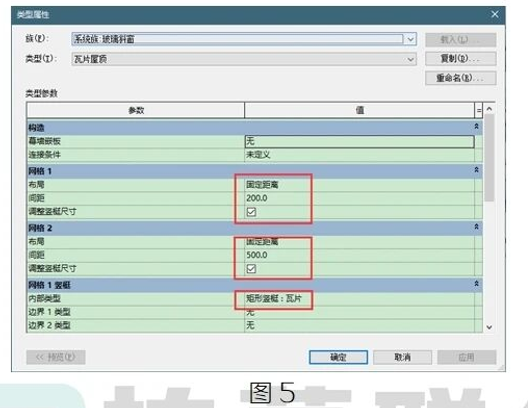This screenshot has width=528, height=408.
Task: Click the 载入 load button
Action: (x=460, y=39)
